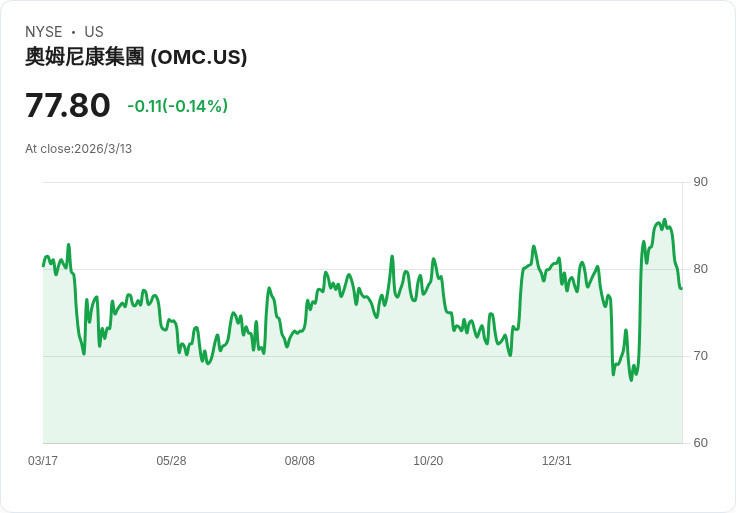Viewport: 736px width, 513px height.
Task: Click the right end of the price line
Action: 681,288
